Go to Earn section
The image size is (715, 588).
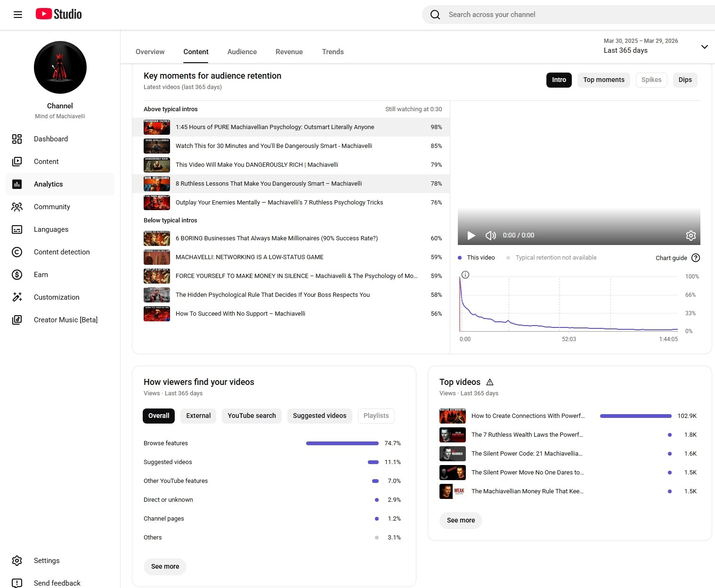click(x=41, y=275)
